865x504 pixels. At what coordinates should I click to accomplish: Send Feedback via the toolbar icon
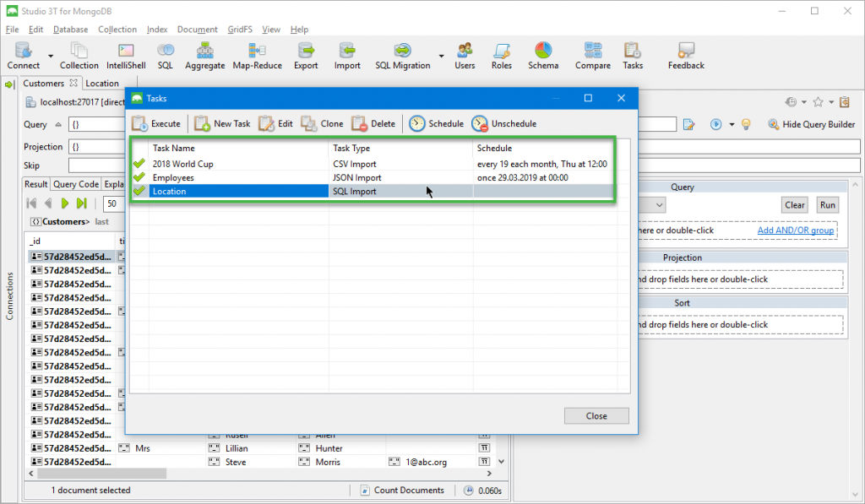click(x=686, y=56)
